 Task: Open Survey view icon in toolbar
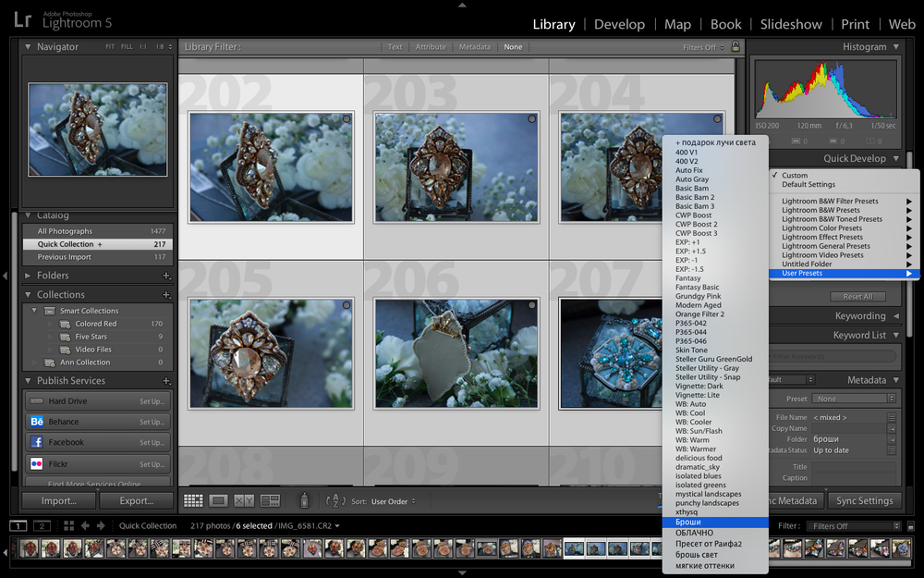(x=270, y=500)
